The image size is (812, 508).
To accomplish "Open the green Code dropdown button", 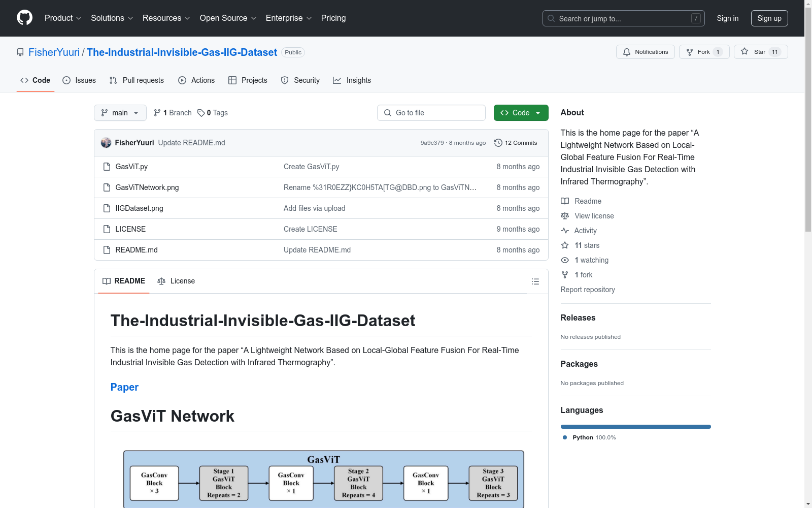I will (521, 113).
